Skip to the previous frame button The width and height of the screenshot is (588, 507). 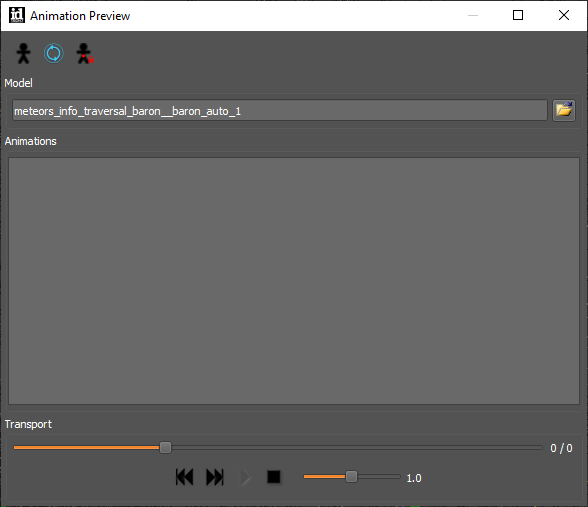(184, 477)
